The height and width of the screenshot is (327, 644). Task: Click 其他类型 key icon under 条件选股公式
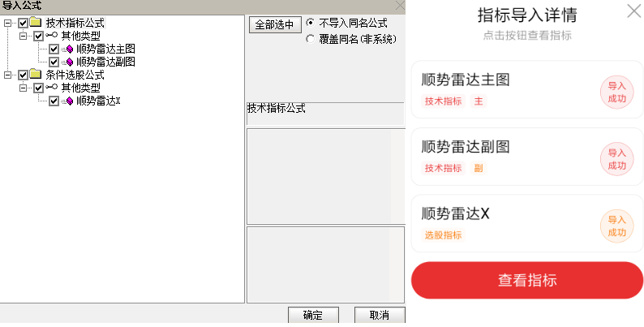pos(51,87)
